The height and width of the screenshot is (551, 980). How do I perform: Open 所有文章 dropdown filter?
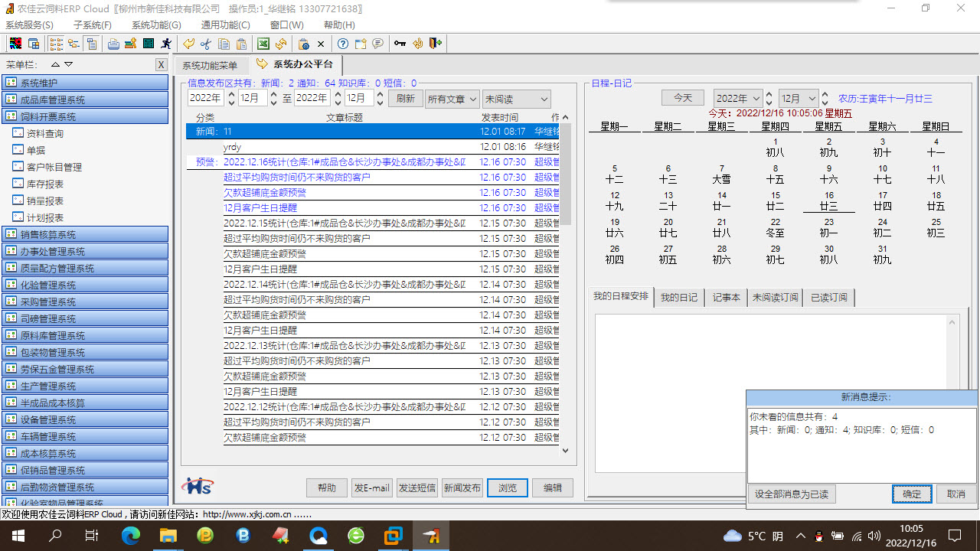tap(452, 99)
